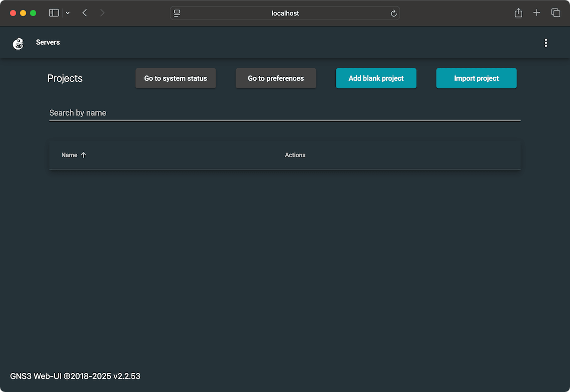Click Go to system status button
570x392 pixels.
coord(175,78)
